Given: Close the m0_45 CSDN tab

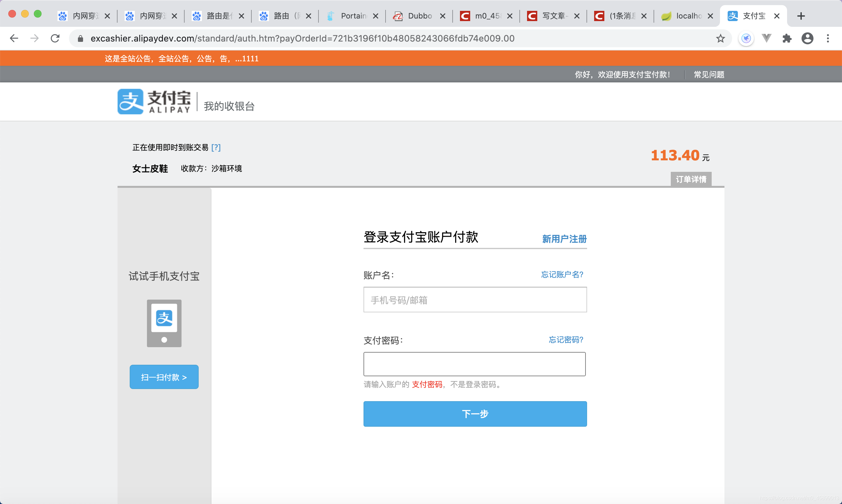Looking at the screenshot, I should [510, 16].
